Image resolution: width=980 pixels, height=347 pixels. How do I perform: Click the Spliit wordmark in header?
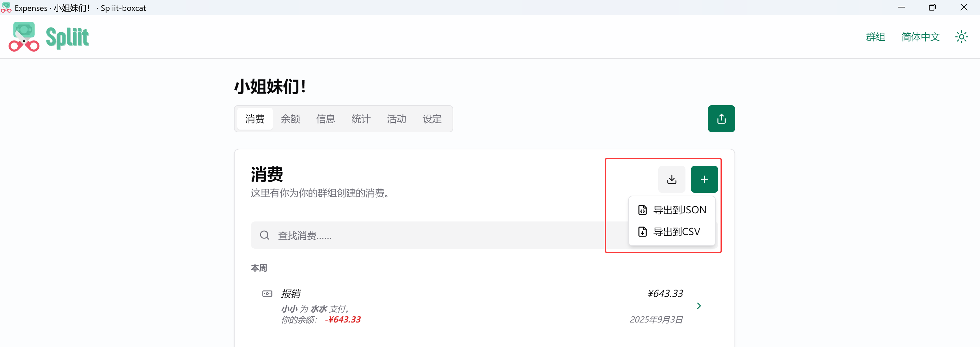click(67, 38)
